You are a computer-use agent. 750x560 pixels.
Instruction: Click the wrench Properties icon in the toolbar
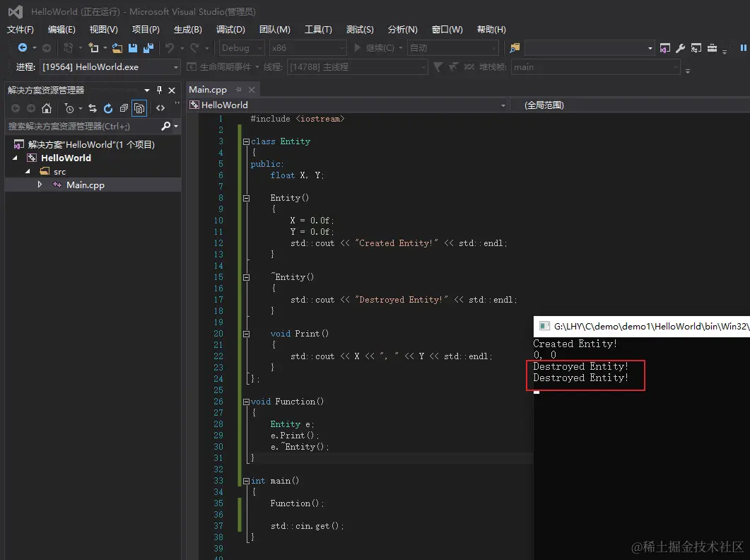point(681,48)
